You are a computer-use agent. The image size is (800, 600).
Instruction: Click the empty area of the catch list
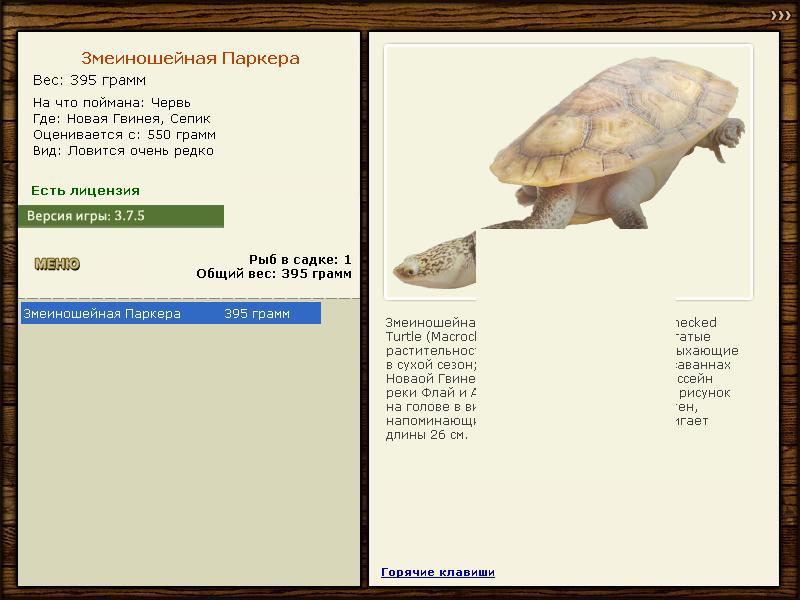coord(189,454)
